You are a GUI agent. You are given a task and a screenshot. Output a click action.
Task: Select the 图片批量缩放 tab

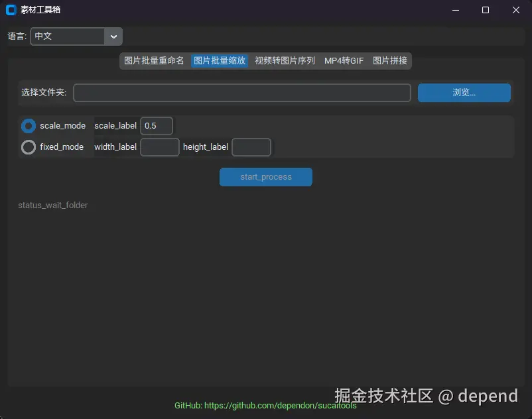point(219,61)
